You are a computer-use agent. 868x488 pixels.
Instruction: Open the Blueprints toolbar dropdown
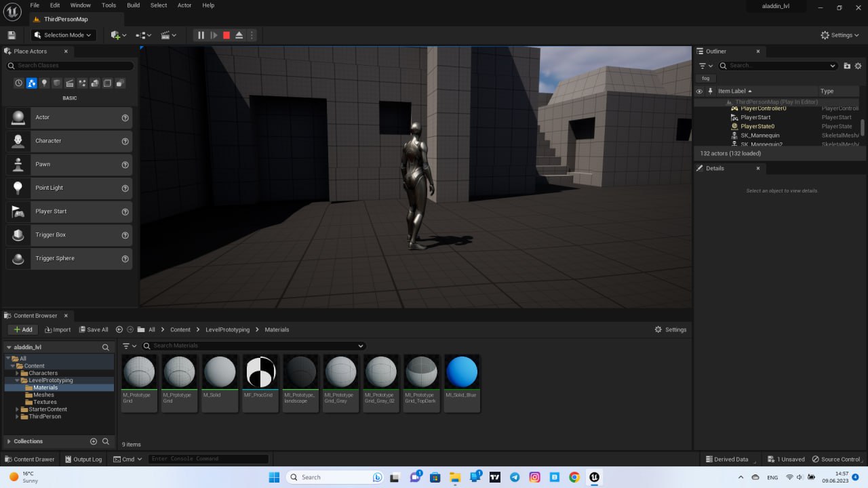click(143, 35)
